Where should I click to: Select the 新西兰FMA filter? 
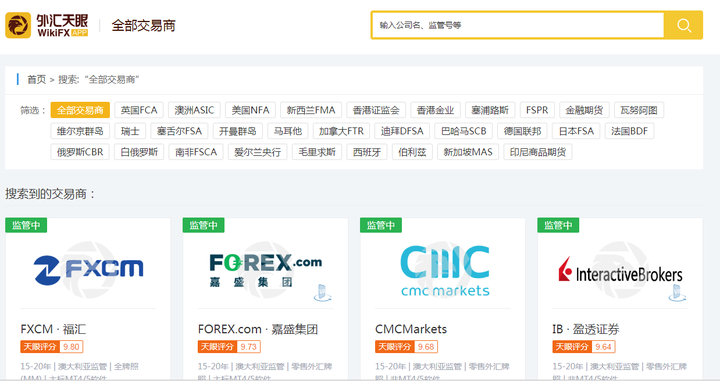[x=311, y=110]
